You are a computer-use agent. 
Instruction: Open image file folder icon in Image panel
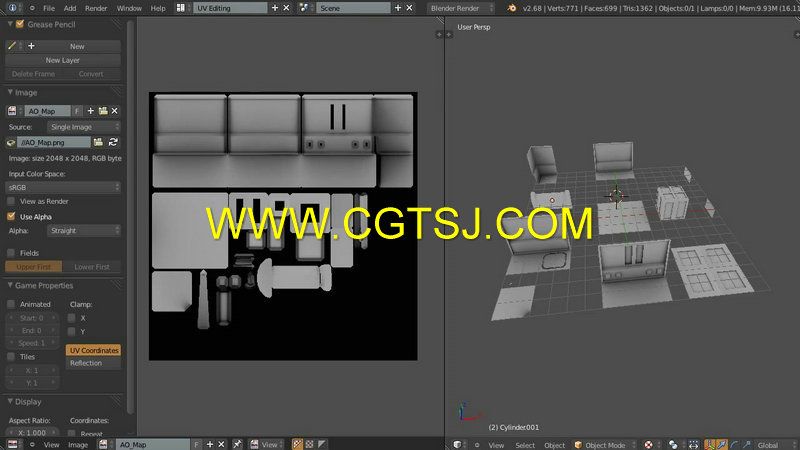click(x=103, y=111)
